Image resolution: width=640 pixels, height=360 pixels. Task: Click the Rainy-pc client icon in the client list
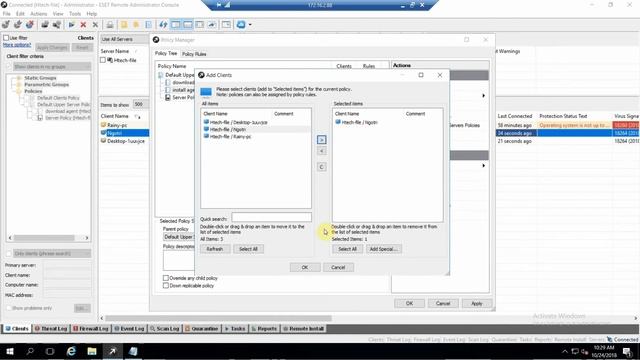104,125
